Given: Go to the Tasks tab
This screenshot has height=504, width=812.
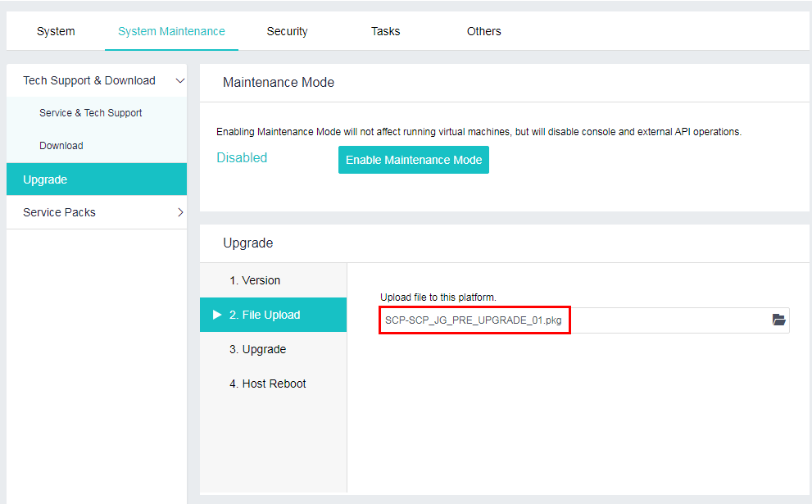Looking at the screenshot, I should click(385, 31).
